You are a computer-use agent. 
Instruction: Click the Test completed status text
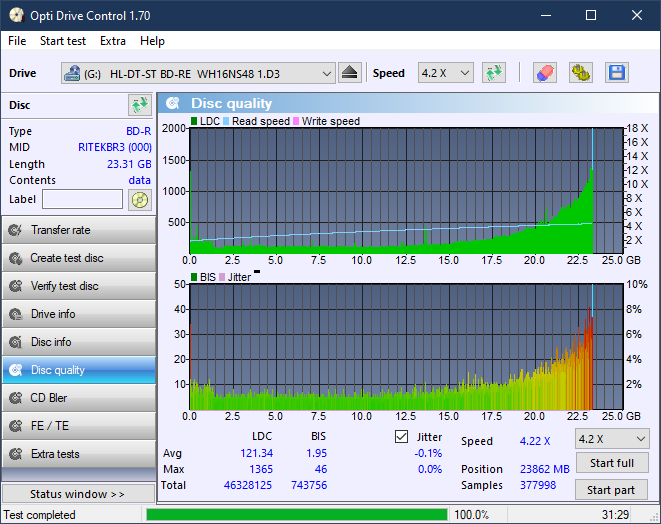40,515
